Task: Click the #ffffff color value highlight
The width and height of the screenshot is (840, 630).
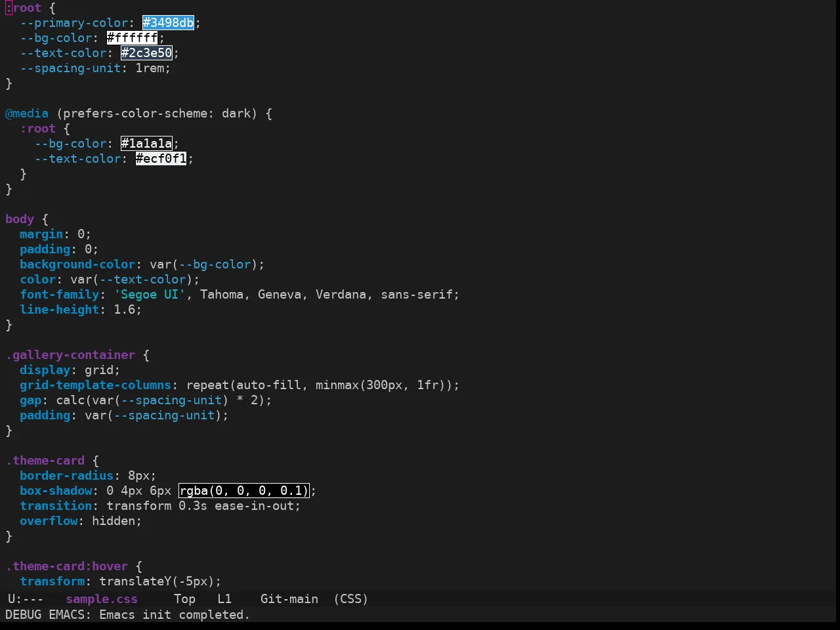Action: pyautogui.click(x=133, y=38)
